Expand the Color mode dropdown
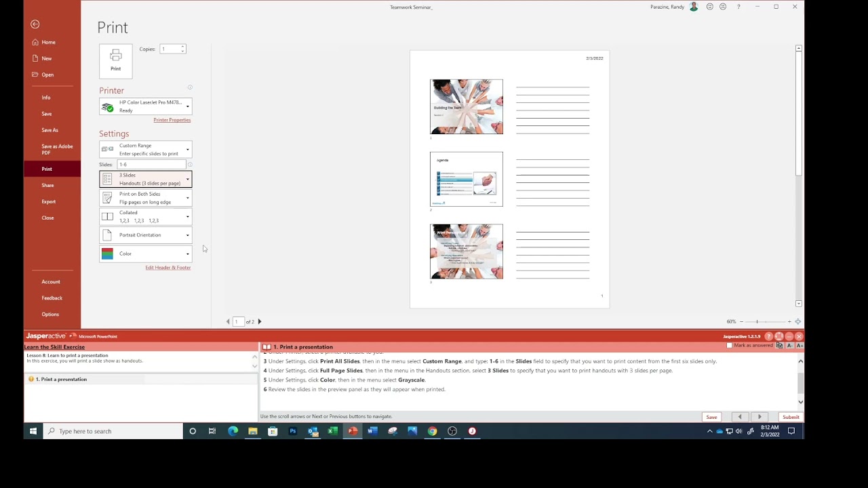 point(146,253)
